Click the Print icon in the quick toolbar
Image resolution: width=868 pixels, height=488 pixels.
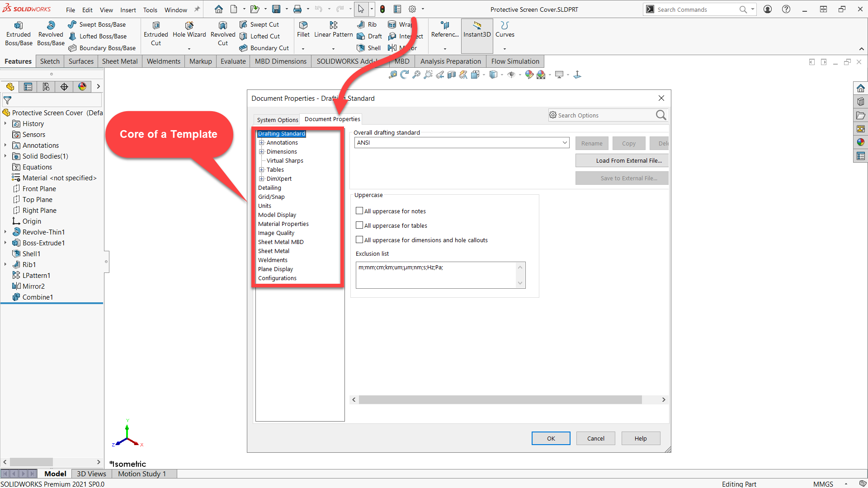click(297, 9)
